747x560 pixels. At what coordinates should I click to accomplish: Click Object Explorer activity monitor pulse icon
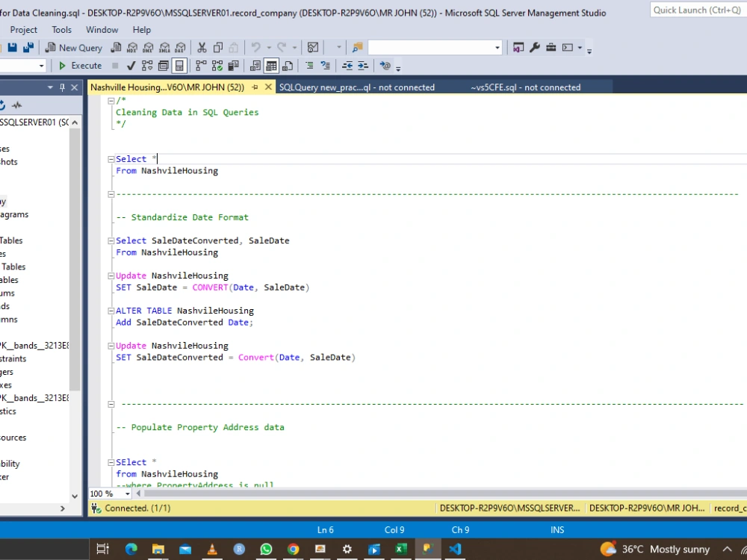coord(16,105)
